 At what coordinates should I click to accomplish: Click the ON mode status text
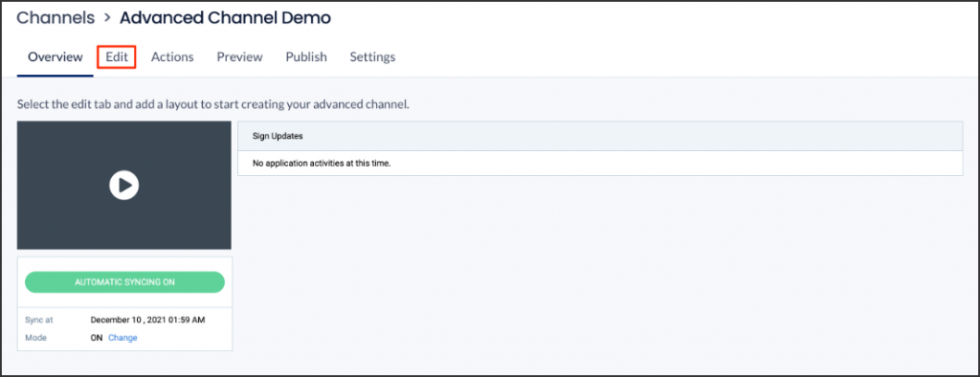[x=97, y=338]
